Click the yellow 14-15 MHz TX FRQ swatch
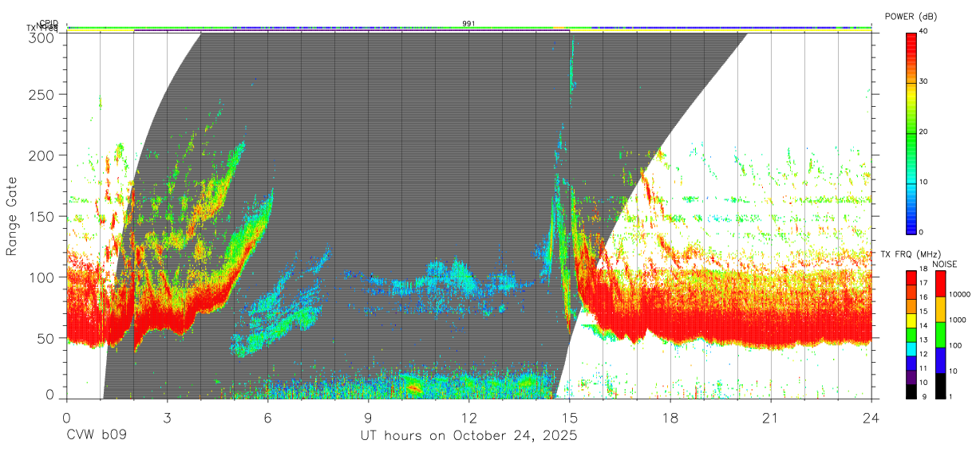 pyautogui.click(x=911, y=320)
